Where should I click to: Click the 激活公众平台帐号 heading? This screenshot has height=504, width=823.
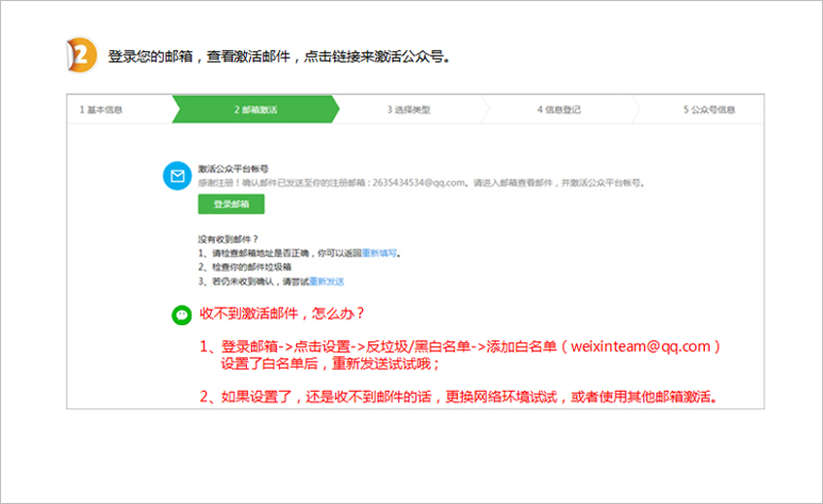[x=233, y=168]
